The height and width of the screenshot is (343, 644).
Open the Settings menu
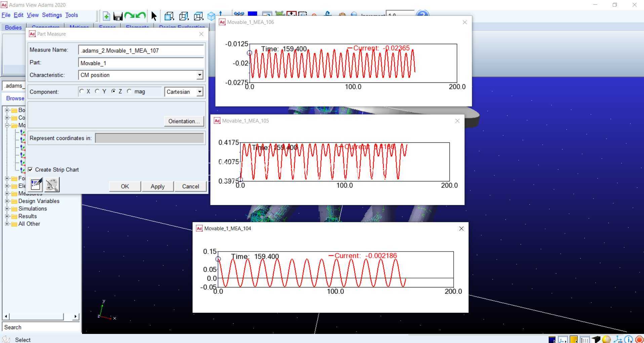tap(52, 15)
